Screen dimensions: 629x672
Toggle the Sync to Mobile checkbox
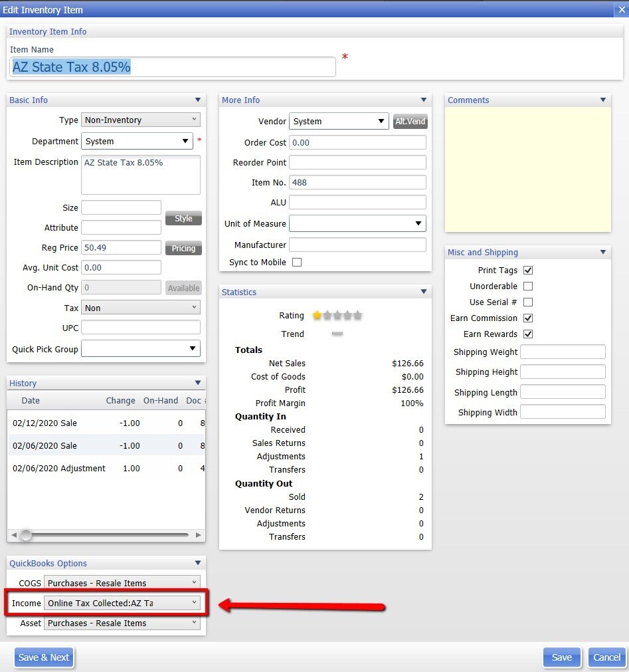[x=297, y=263]
